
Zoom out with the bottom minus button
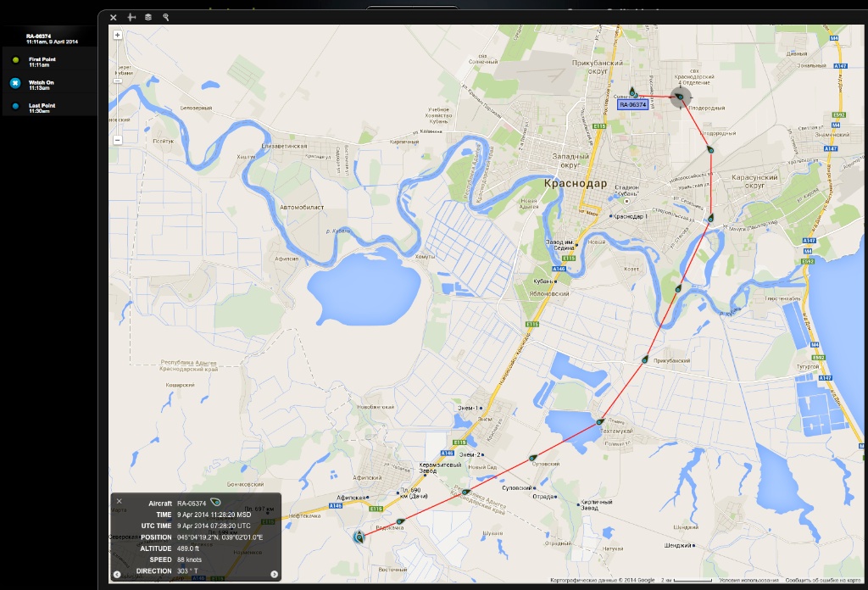point(117,140)
